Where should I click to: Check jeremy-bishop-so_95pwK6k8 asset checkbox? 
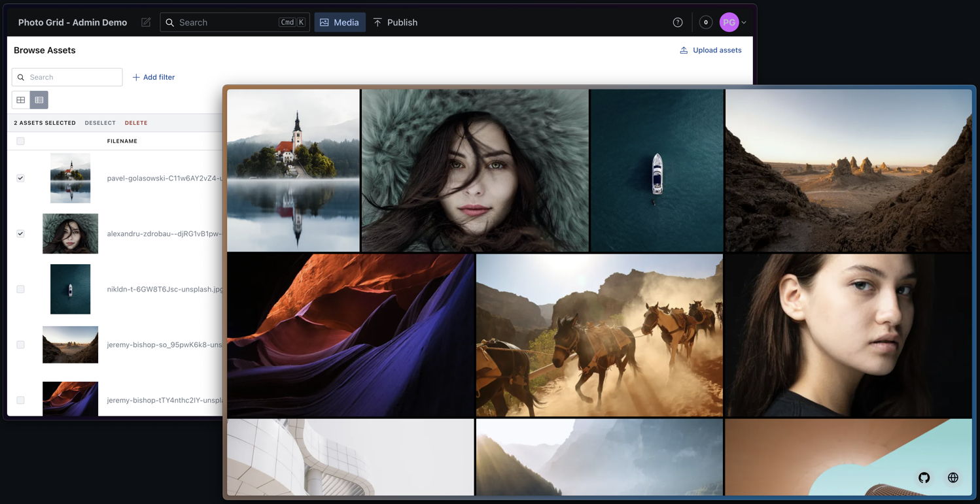[x=20, y=344]
